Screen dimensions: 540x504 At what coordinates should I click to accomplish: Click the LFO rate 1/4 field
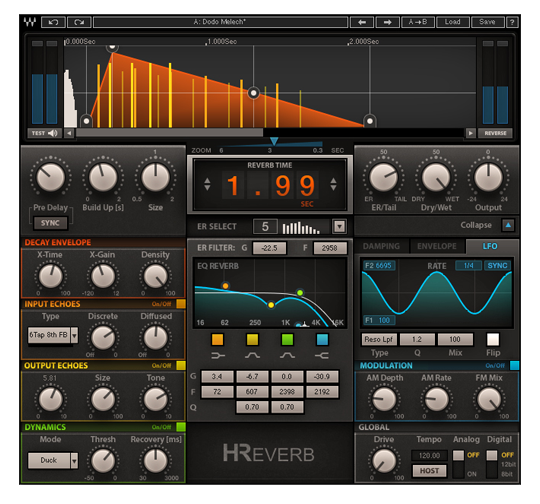[x=468, y=265]
